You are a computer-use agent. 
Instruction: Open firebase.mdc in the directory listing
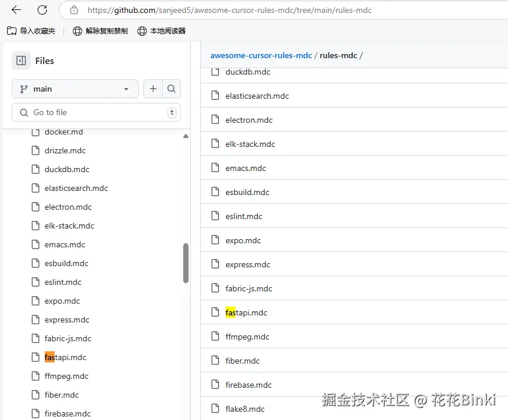pyautogui.click(x=248, y=385)
